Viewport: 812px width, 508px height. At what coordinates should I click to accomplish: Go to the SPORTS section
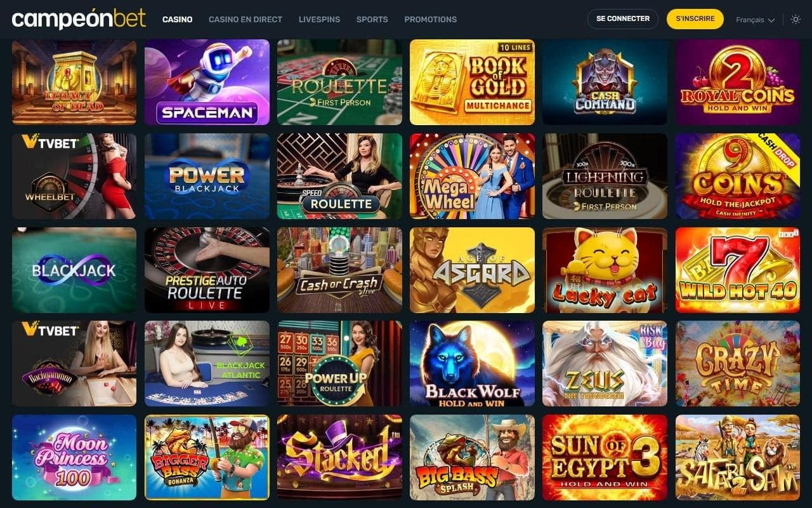[372, 20]
